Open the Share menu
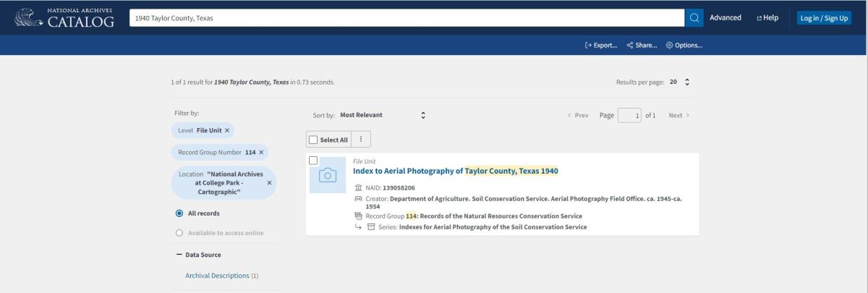Viewport: 868px width, 293px height. coord(641,46)
